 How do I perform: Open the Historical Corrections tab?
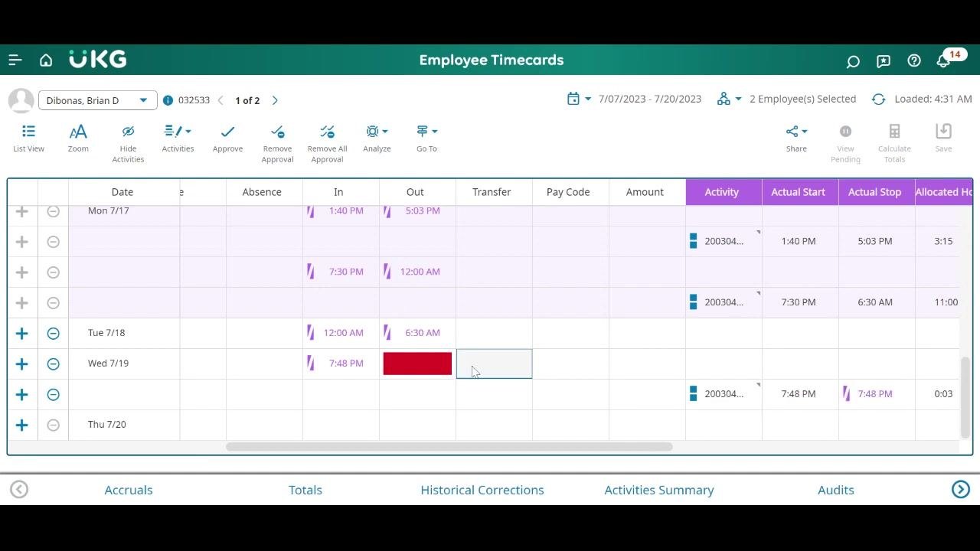tap(482, 490)
